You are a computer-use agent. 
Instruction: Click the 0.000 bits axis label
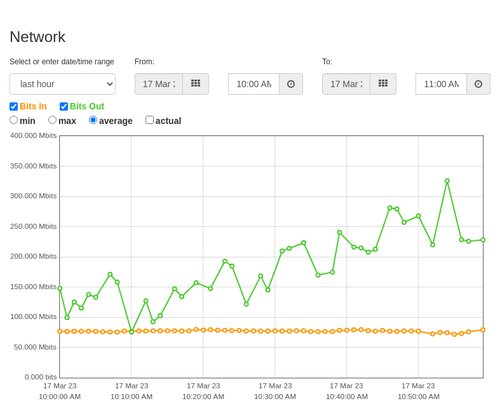(x=41, y=377)
